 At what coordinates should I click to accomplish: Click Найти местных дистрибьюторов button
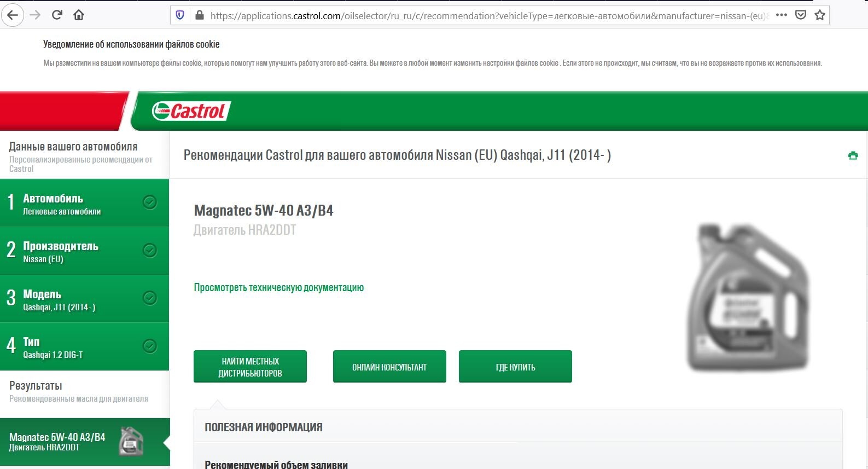click(250, 367)
